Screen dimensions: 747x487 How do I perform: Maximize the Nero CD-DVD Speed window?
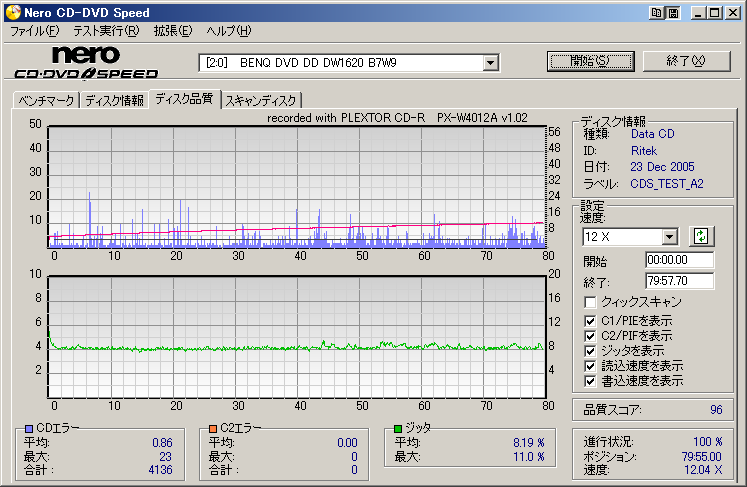[x=714, y=13]
